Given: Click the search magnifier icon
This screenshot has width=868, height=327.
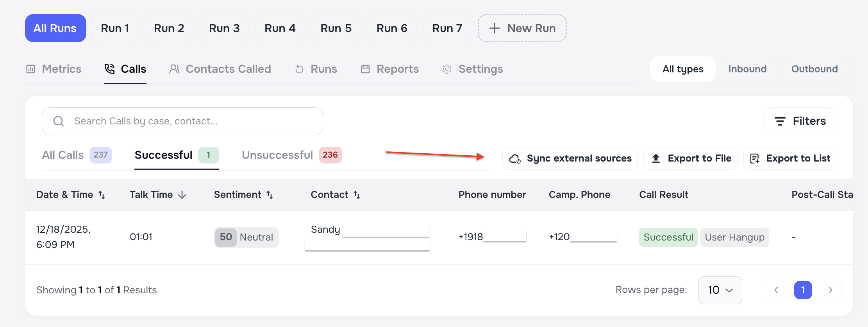Looking at the screenshot, I should [59, 121].
